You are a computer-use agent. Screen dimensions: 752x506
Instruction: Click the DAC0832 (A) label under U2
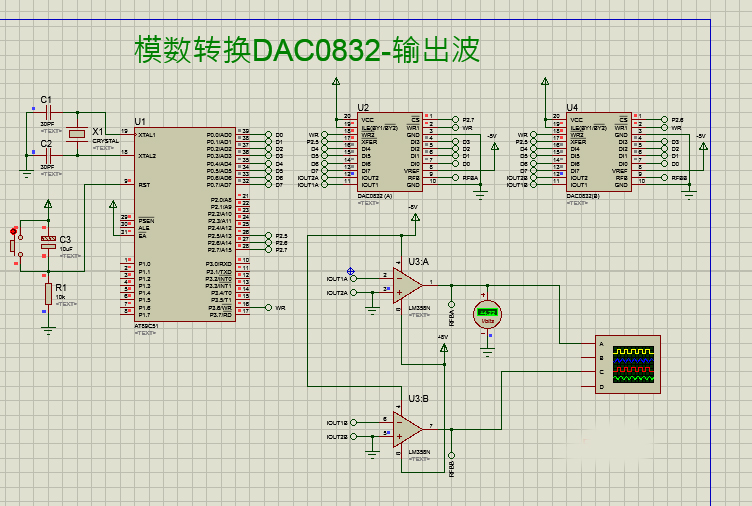coord(375,196)
